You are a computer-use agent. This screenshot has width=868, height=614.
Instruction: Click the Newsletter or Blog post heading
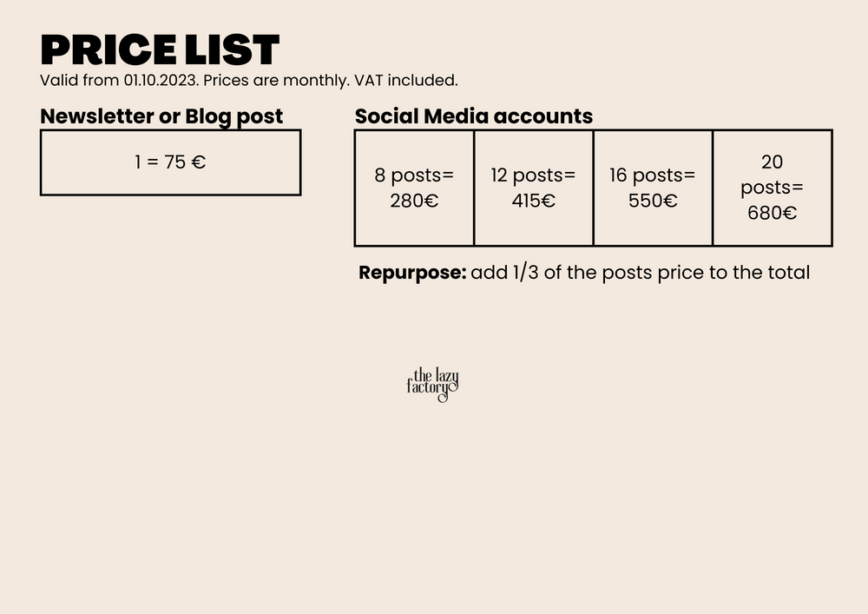click(161, 116)
